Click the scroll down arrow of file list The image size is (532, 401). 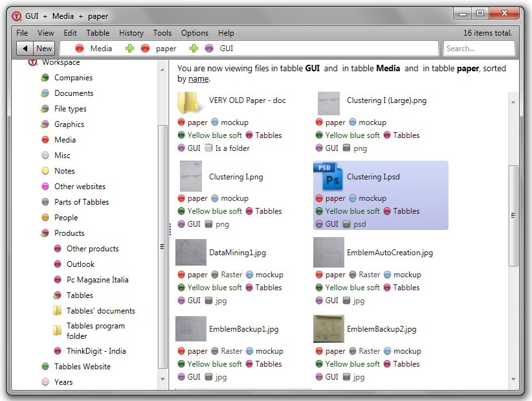(513, 380)
